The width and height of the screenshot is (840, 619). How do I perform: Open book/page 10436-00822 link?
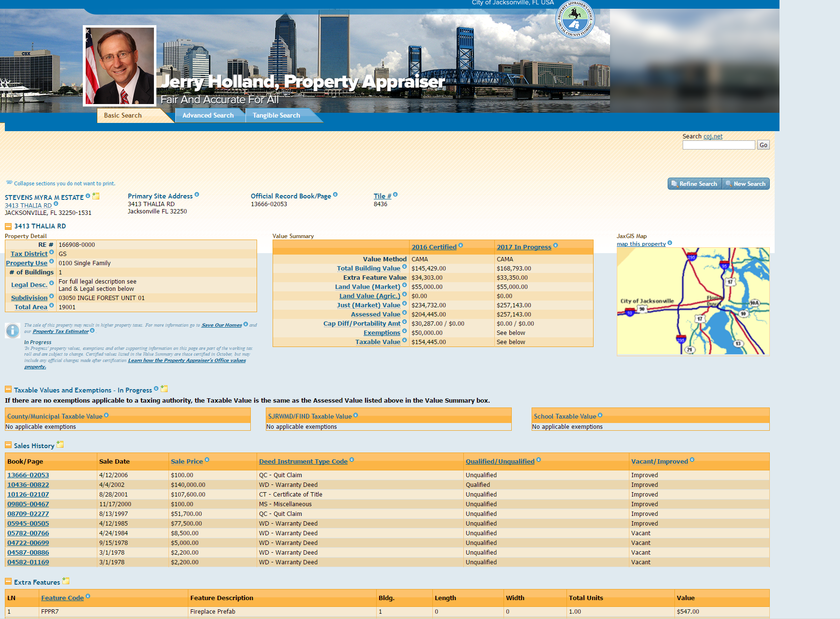tap(28, 485)
